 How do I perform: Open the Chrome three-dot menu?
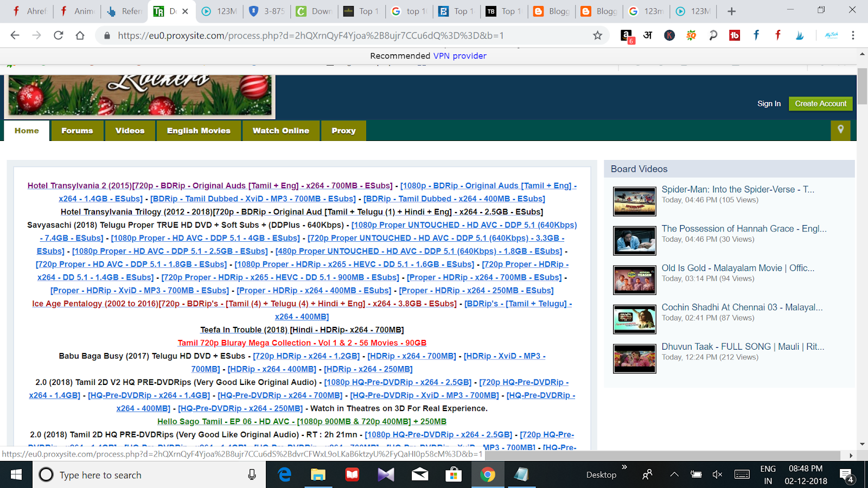click(853, 35)
